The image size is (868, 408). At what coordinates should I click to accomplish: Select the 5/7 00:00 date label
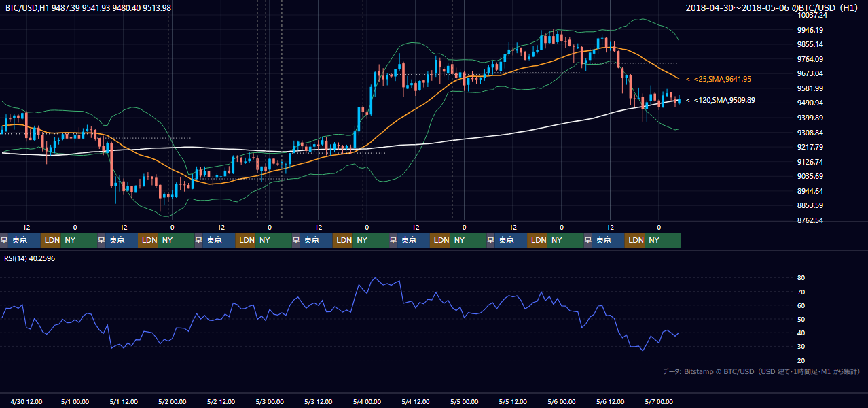[659, 402]
